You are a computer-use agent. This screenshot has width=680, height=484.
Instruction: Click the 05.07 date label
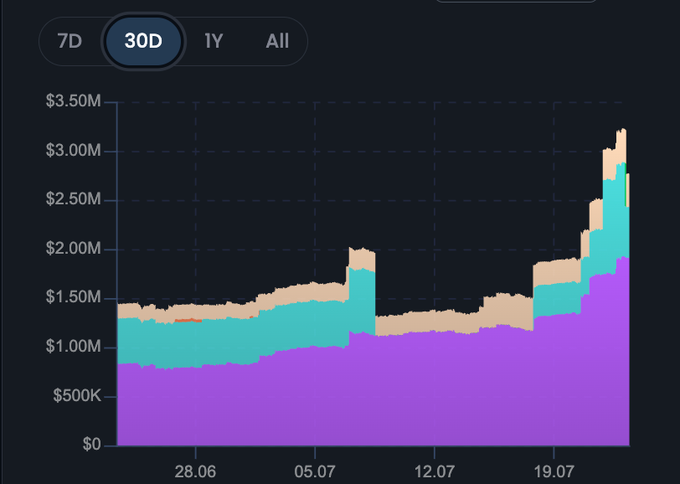315,471
